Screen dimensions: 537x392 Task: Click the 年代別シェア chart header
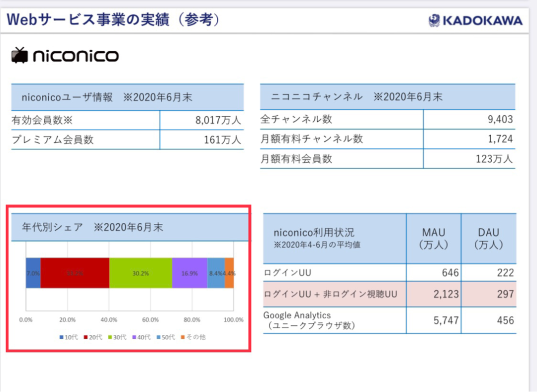pos(130,227)
